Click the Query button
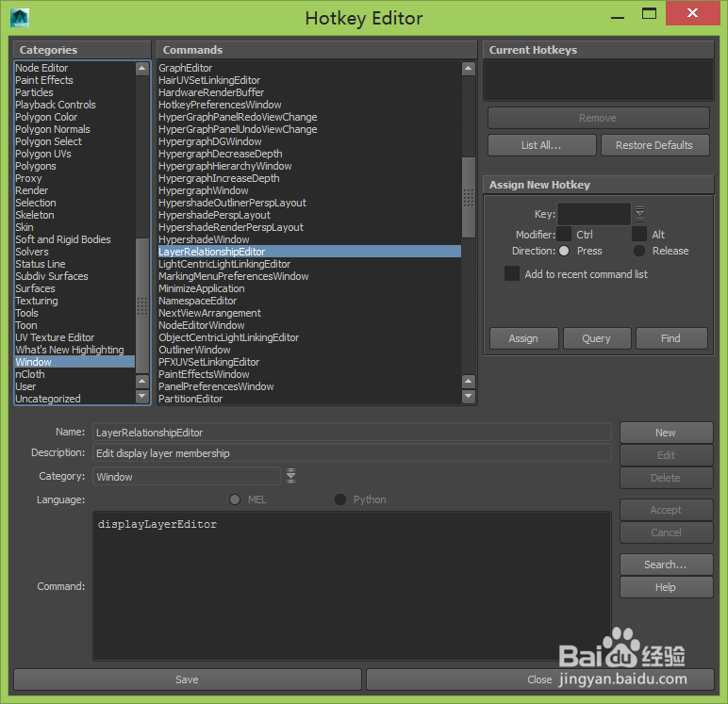Image resolution: width=728 pixels, height=704 pixels. [597, 338]
